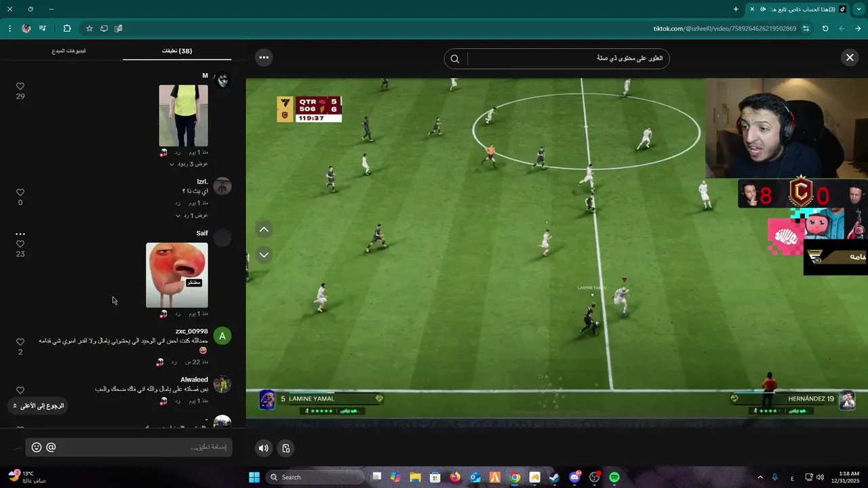
Task: Open Izrl.'s profile avatar
Action: coord(222,186)
